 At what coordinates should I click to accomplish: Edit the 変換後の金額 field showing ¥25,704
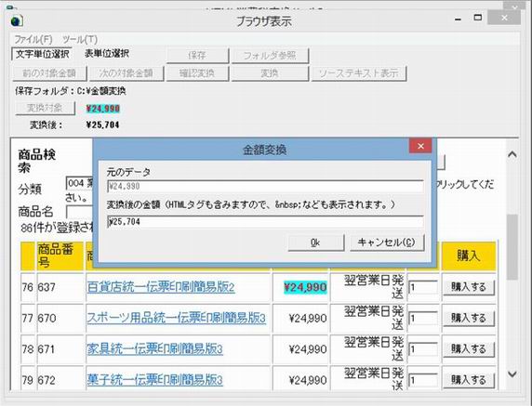pos(265,222)
